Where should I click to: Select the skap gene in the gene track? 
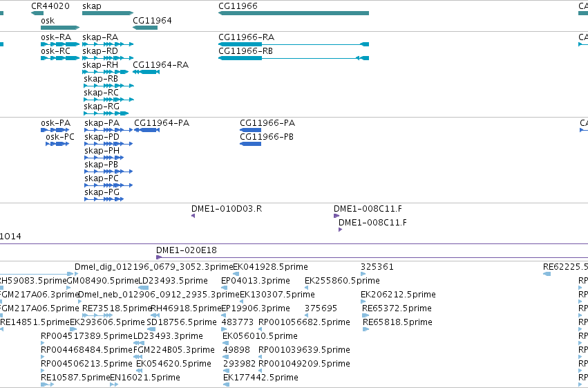click(108, 13)
